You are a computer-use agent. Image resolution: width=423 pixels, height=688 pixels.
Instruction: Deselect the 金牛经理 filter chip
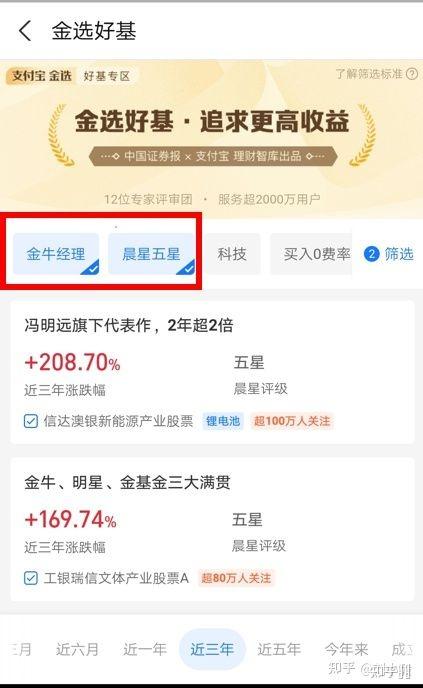56,254
